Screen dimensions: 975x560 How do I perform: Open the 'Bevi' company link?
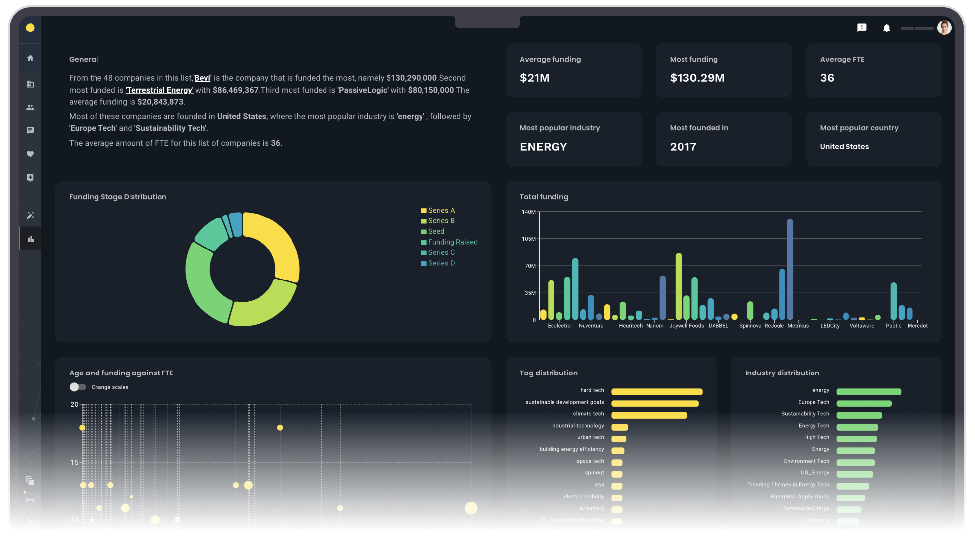point(202,78)
